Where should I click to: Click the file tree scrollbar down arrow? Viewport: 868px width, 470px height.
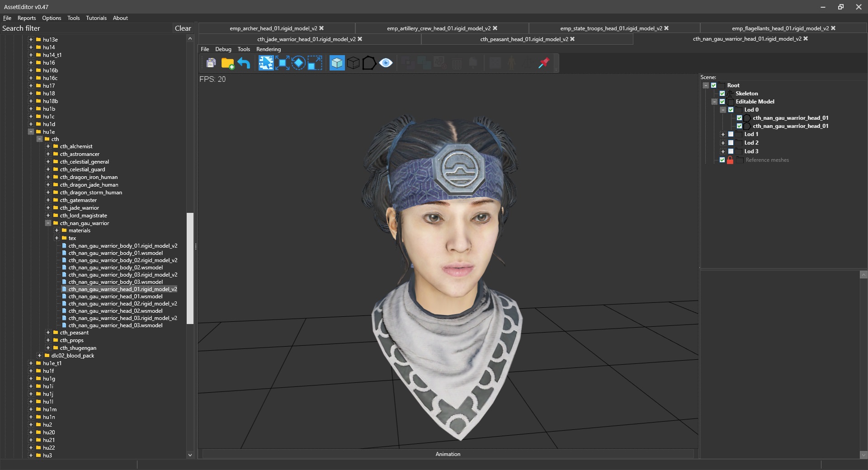tap(190, 455)
